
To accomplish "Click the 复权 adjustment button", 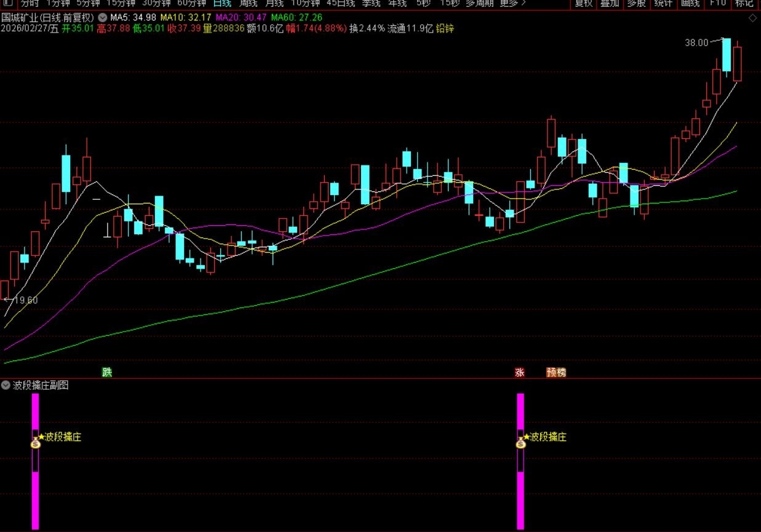I will click(583, 3).
